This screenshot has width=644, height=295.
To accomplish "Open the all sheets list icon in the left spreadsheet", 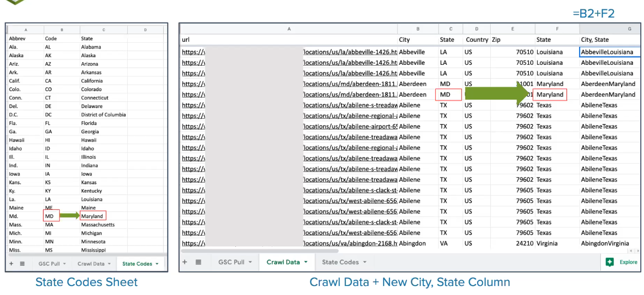I will [x=22, y=264].
